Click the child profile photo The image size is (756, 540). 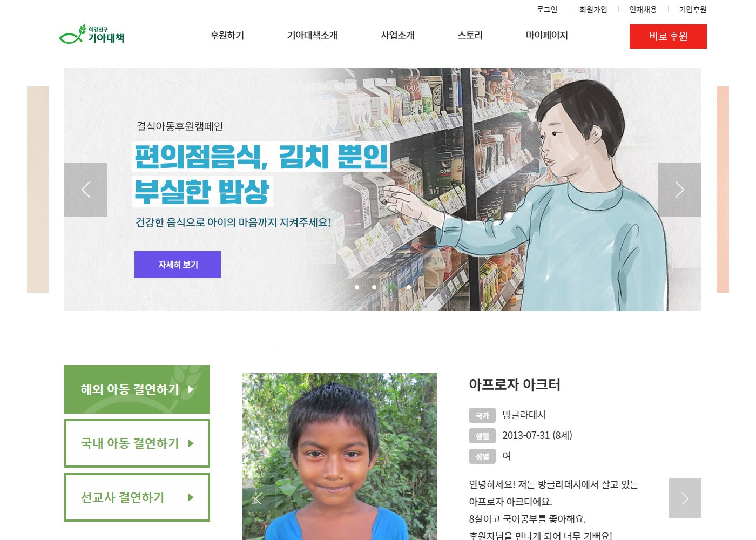point(340,456)
